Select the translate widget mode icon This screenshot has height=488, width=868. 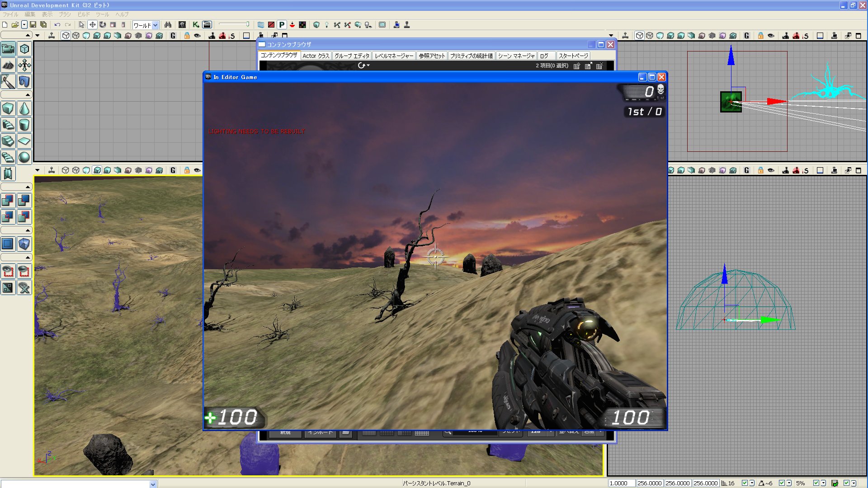(x=92, y=25)
